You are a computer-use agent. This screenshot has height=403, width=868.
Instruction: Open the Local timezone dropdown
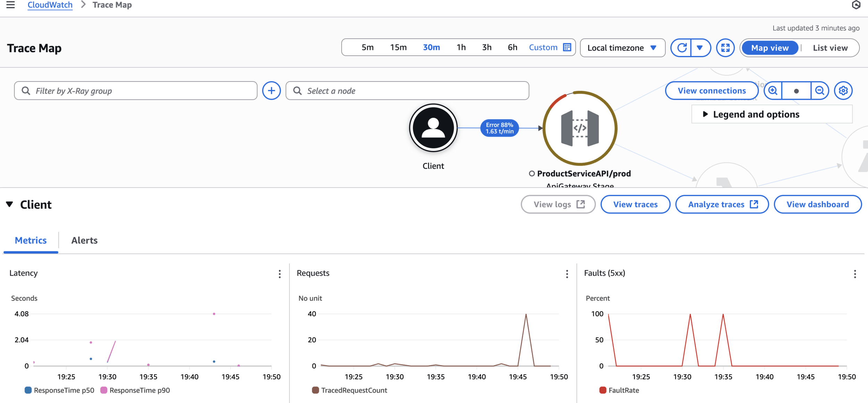point(622,48)
